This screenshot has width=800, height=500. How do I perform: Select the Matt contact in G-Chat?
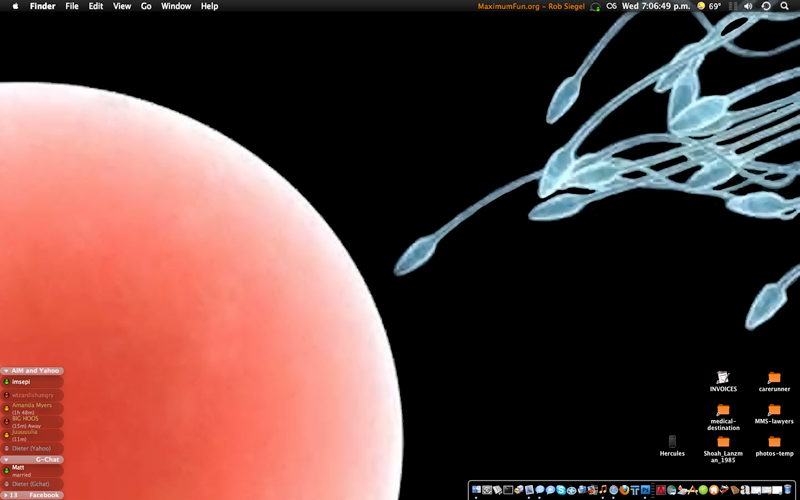coord(32,470)
